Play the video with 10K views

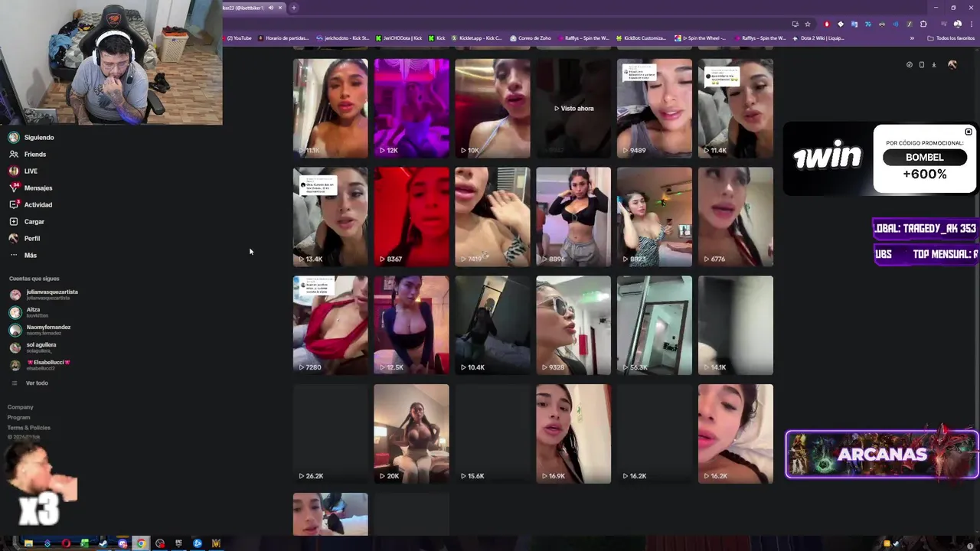[492, 109]
